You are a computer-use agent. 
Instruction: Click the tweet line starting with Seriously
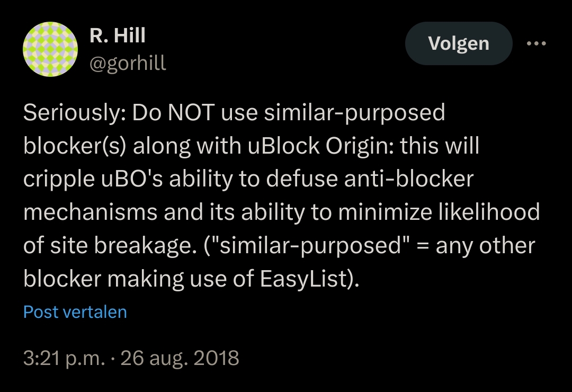234,113
